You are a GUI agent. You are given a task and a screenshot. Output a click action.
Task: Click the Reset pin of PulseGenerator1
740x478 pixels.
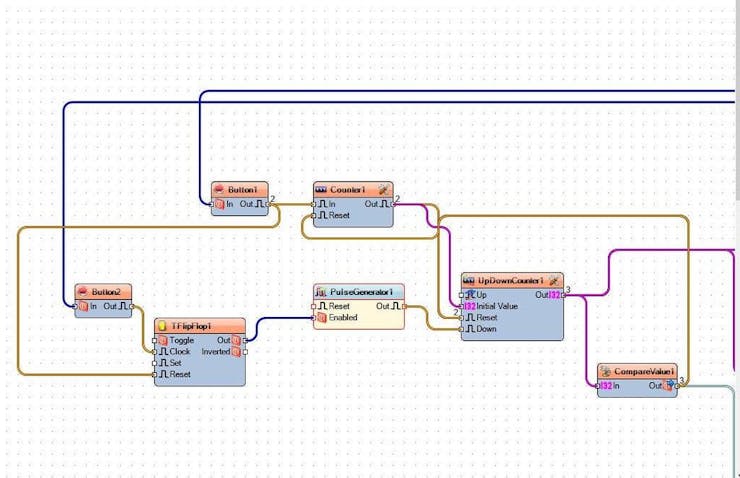tap(314, 306)
